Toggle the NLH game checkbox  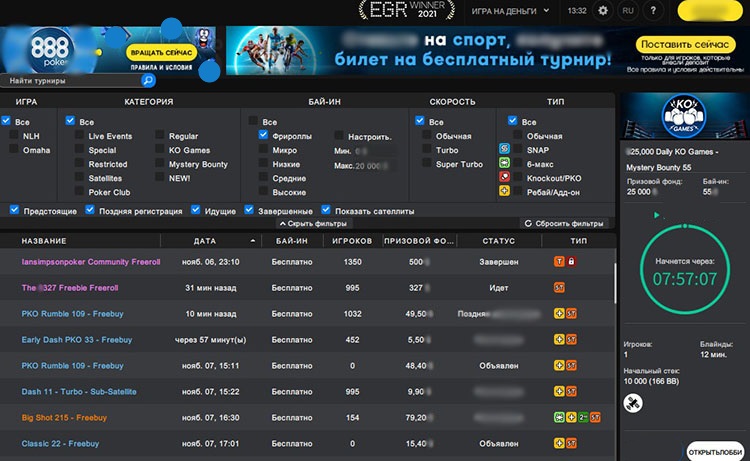(x=14, y=135)
